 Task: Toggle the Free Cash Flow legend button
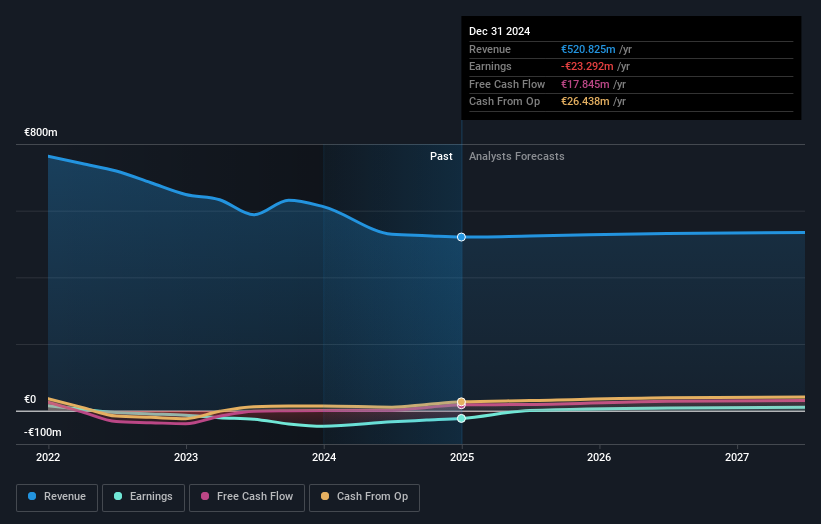247,497
